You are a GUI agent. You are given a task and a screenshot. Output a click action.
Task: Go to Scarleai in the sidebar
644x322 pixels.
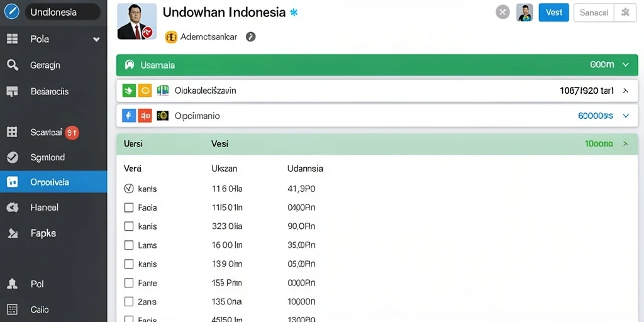(x=53, y=132)
